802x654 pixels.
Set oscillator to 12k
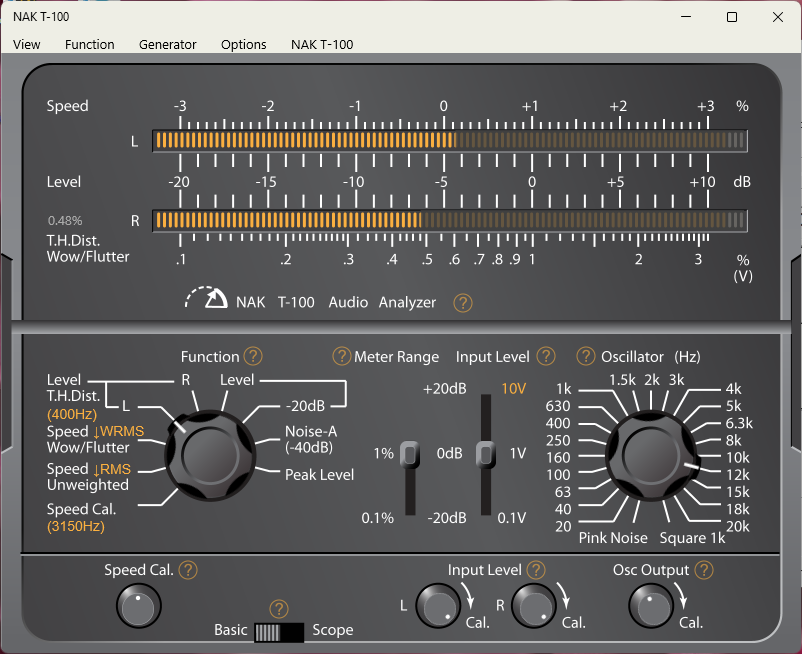click(738, 475)
